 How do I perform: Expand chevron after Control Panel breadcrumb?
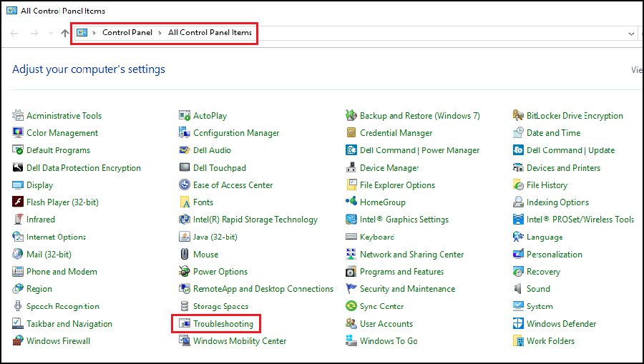point(160,33)
